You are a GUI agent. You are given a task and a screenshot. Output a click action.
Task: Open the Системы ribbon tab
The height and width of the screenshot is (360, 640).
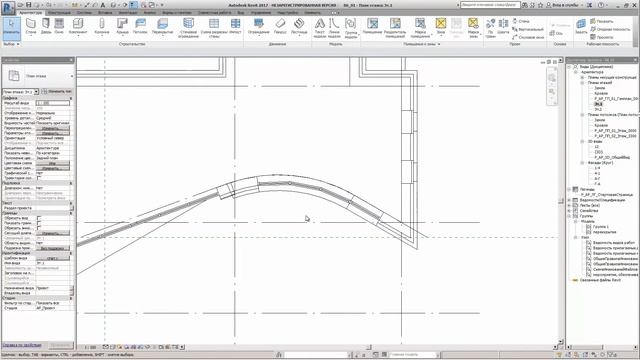[84, 13]
